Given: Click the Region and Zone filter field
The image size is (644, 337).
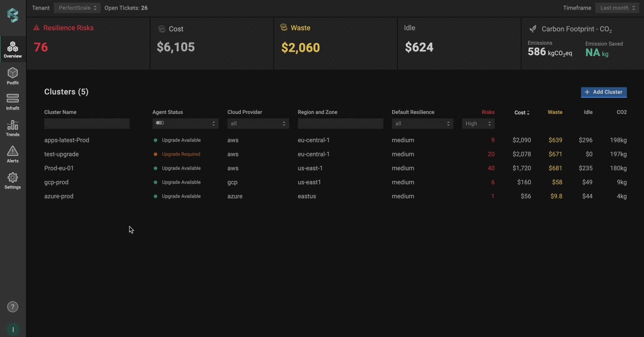Looking at the screenshot, I should pyautogui.click(x=340, y=124).
